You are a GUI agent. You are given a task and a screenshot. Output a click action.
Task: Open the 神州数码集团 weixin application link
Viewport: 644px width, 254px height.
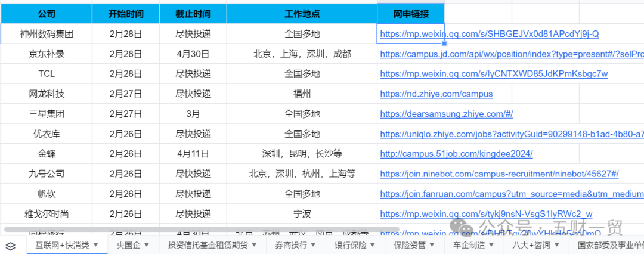(489, 34)
